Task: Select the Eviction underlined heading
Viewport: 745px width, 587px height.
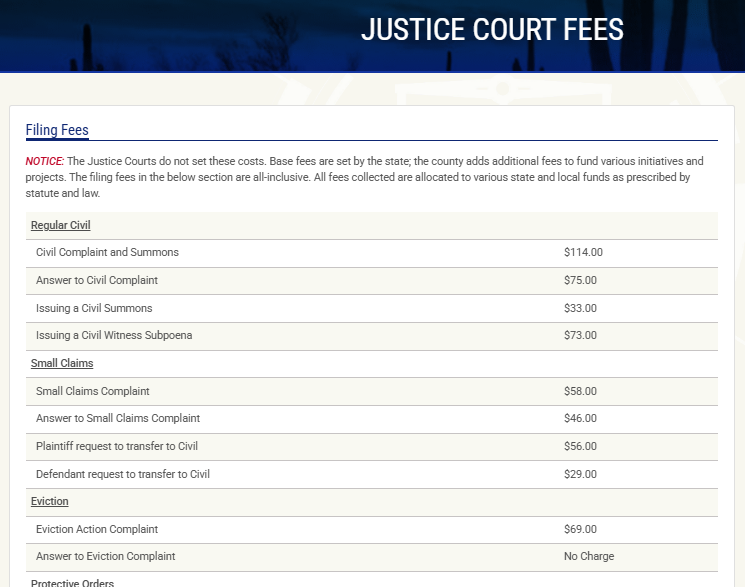Action: tap(50, 501)
